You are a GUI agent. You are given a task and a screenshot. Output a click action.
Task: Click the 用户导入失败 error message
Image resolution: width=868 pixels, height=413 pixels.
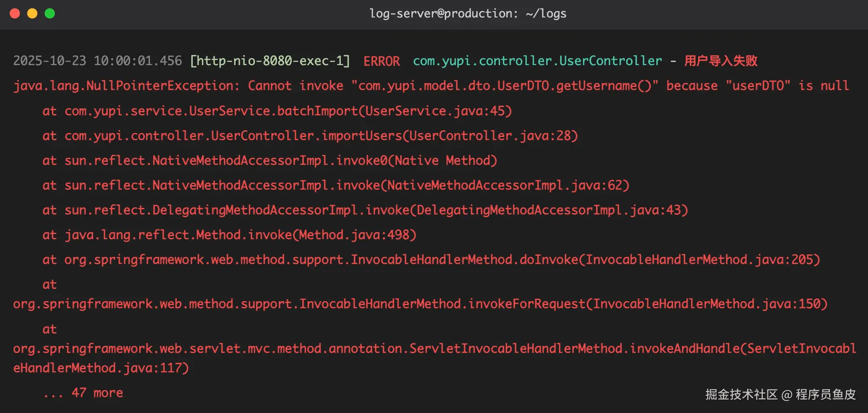coord(721,61)
